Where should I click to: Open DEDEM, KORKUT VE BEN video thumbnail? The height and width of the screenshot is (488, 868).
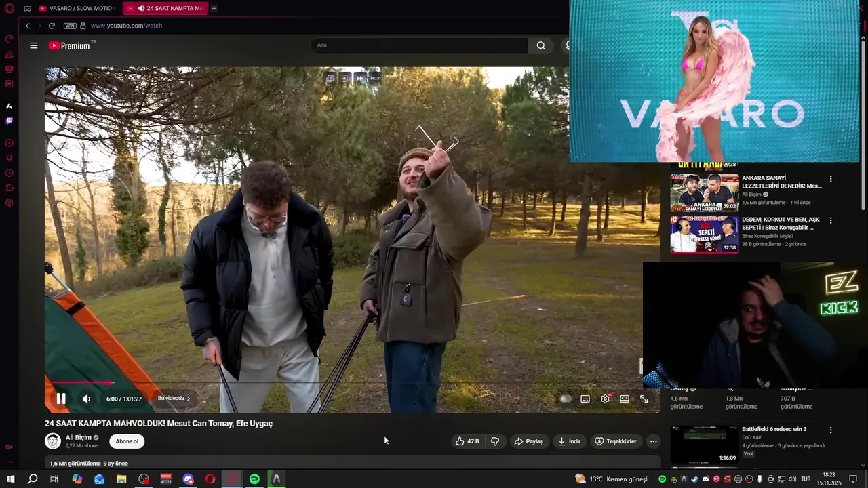click(705, 235)
